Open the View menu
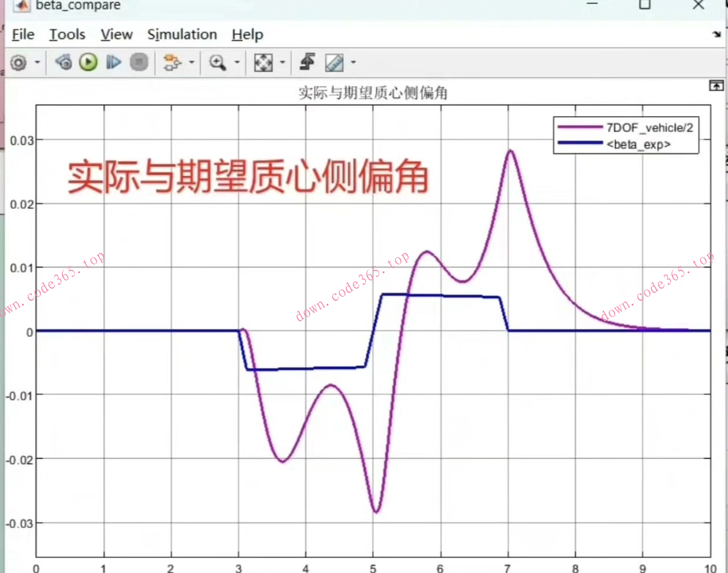Image resolution: width=728 pixels, height=573 pixels. pyautogui.click(x=116, y=35)
